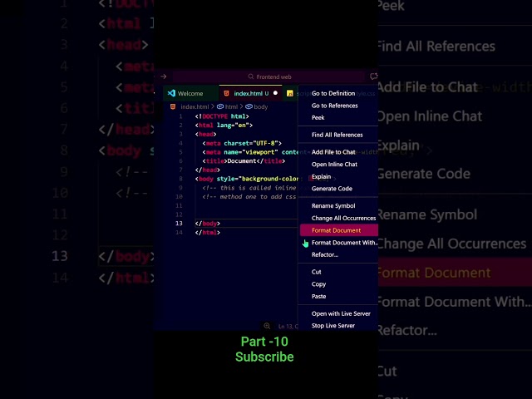Click the zoom magnifier in status bar

coord(267,326)
